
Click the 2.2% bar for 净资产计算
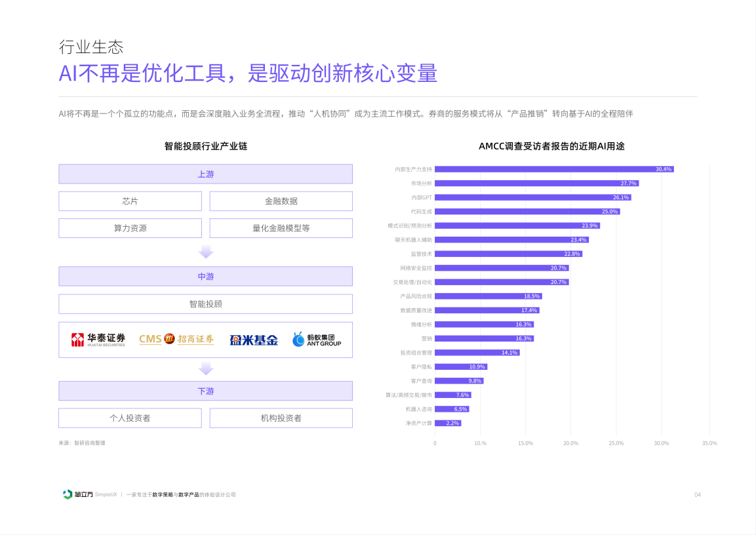point(448,424)
